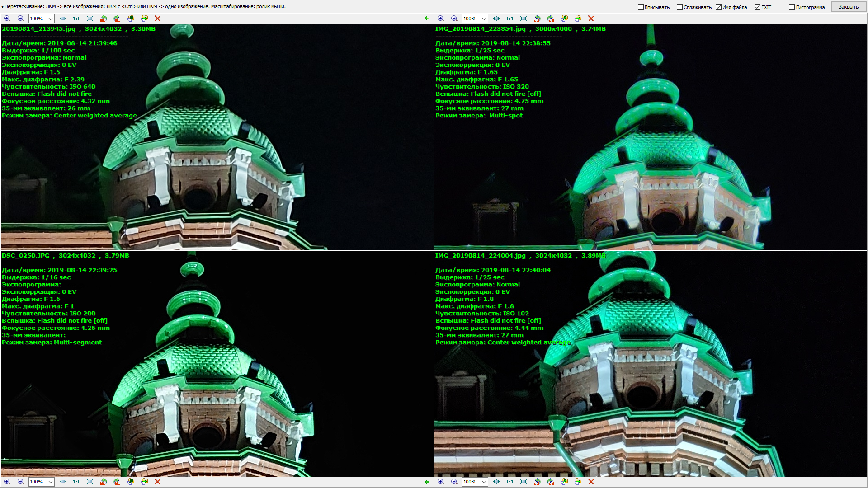Click file name text DSC_0250.JPG
Viewport: 868px width, 488px height.
coord(26,255)
